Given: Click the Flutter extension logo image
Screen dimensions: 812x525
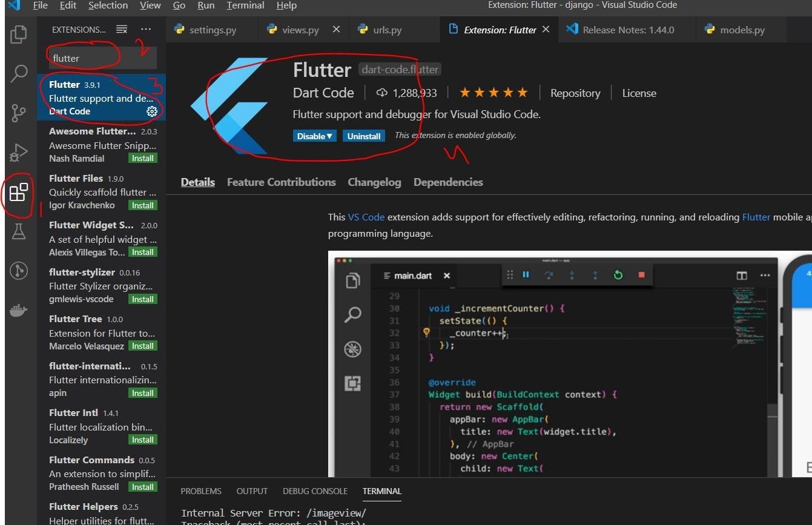Looking at the screenshot, I should [x=229, y=107].
